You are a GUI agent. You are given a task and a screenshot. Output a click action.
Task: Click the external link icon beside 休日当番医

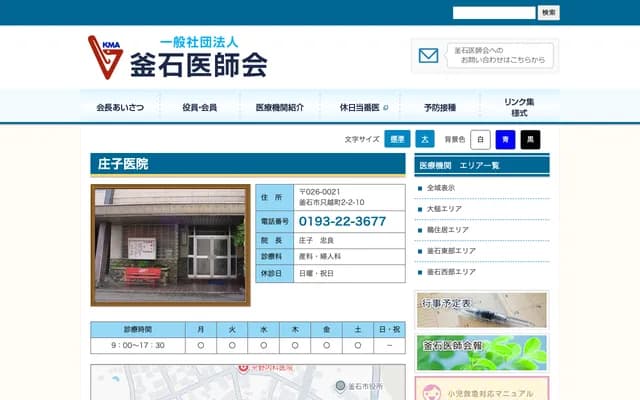(385, 107)
